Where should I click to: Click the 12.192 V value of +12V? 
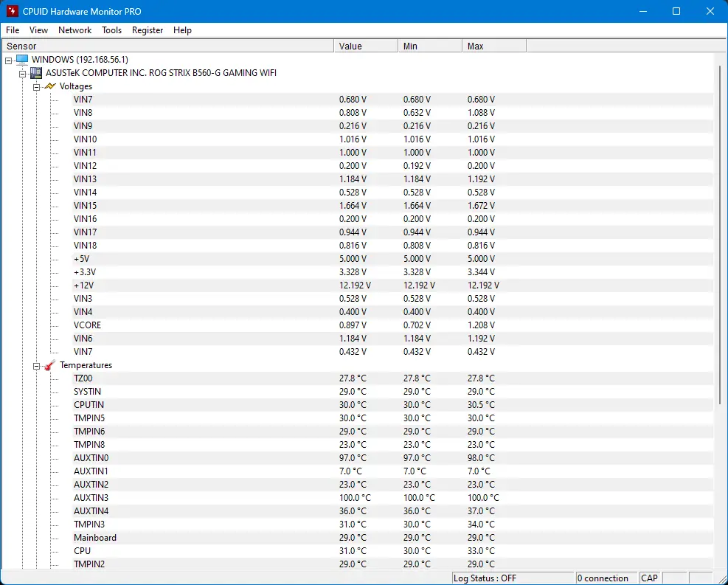[x=356, y=285]
